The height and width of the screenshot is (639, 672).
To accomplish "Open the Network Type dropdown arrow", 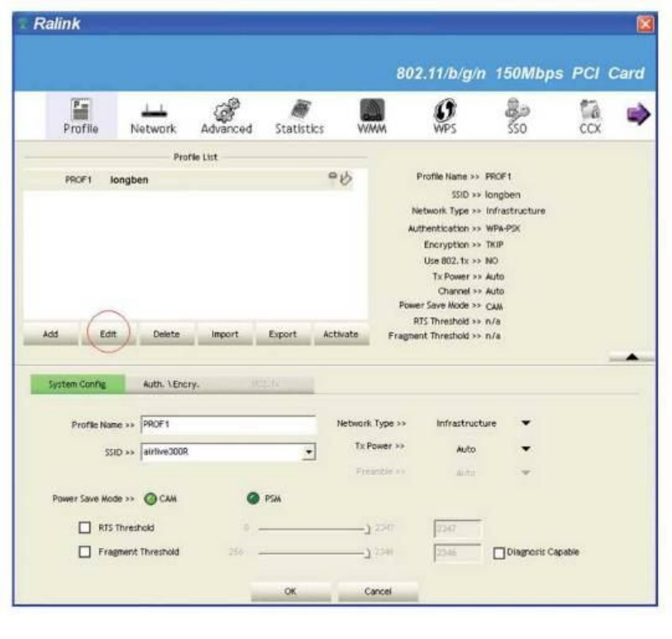I will (x=526, y=423).
